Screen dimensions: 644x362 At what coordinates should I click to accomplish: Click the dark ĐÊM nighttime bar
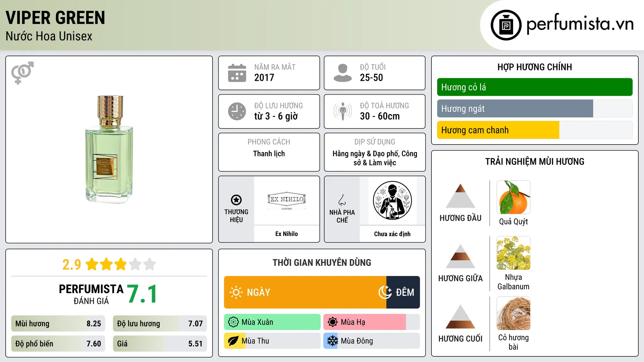coord(403,292)
